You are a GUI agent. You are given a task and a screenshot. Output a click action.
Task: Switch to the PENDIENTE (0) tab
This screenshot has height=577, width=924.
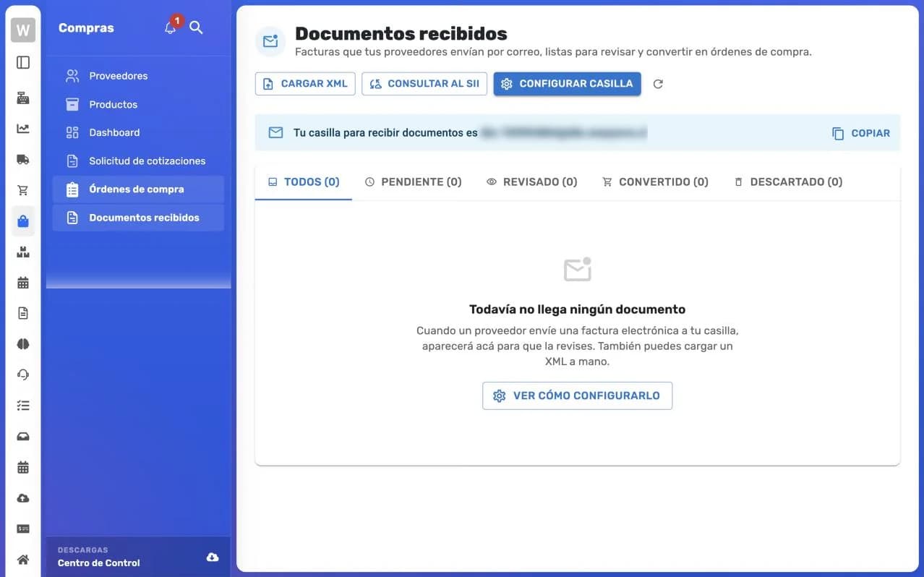pos(413,182)
